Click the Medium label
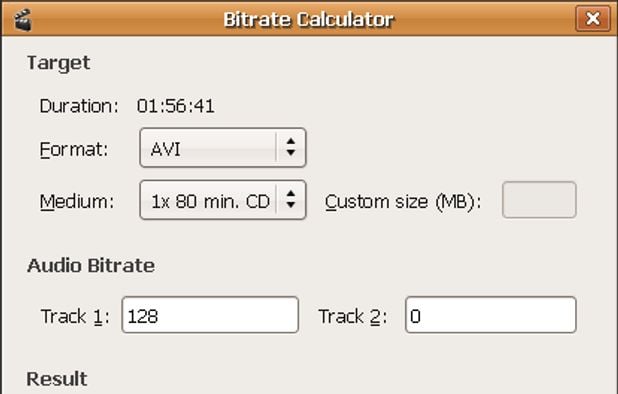 (77, 201)
